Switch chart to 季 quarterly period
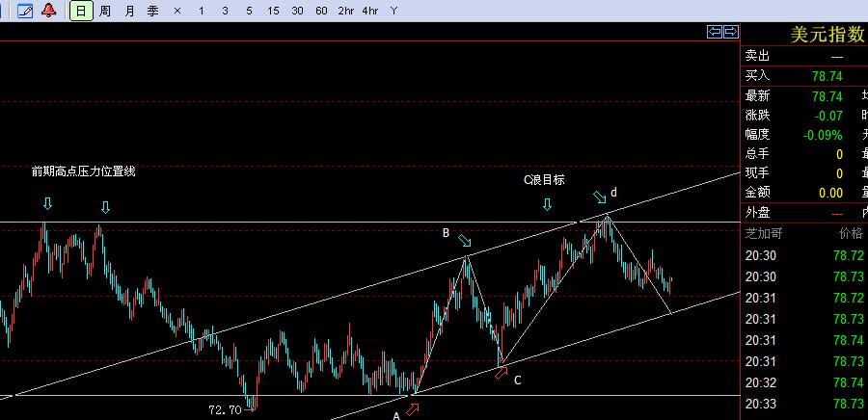This screenshot has height=420, width=868. 152,11
